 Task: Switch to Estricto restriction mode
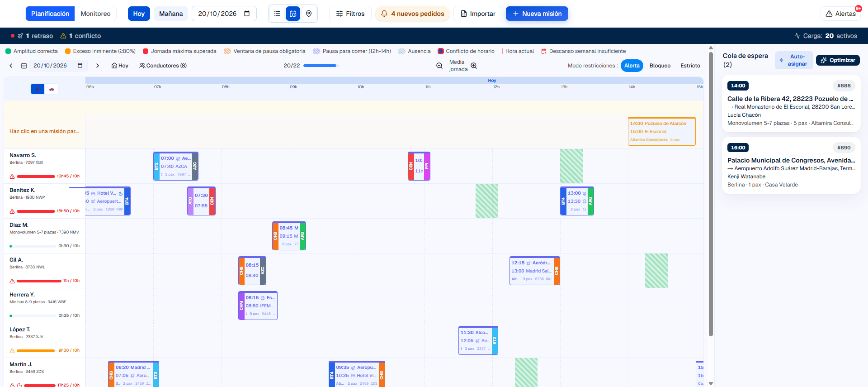(x=690, y=66)
